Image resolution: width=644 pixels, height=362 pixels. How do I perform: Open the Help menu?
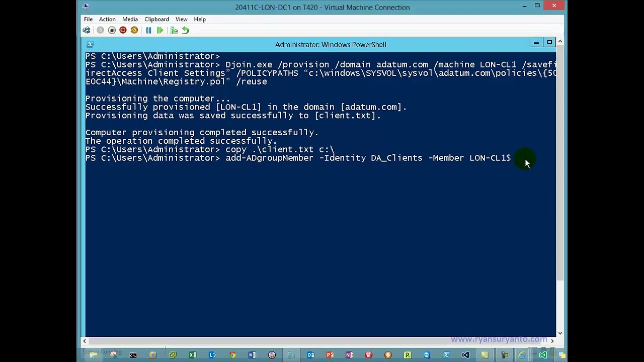200,19
